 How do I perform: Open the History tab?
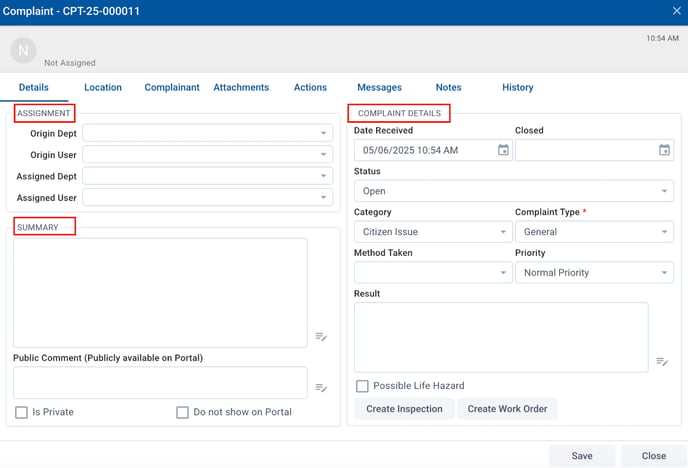pyautogui.click(x=517, y=88)
